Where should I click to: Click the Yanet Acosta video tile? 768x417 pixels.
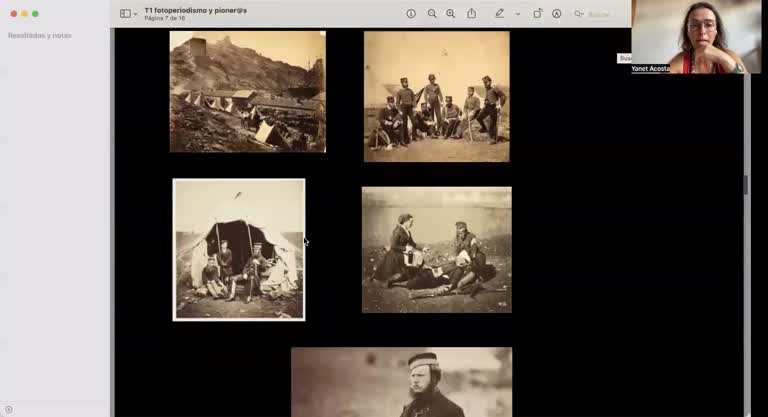coord(700,37)
